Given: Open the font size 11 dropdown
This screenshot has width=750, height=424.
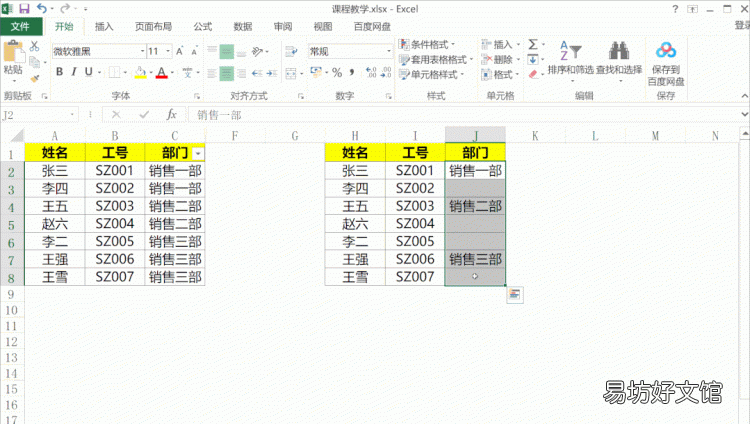Looking at the screenshot, I should (x=168, y=51).
